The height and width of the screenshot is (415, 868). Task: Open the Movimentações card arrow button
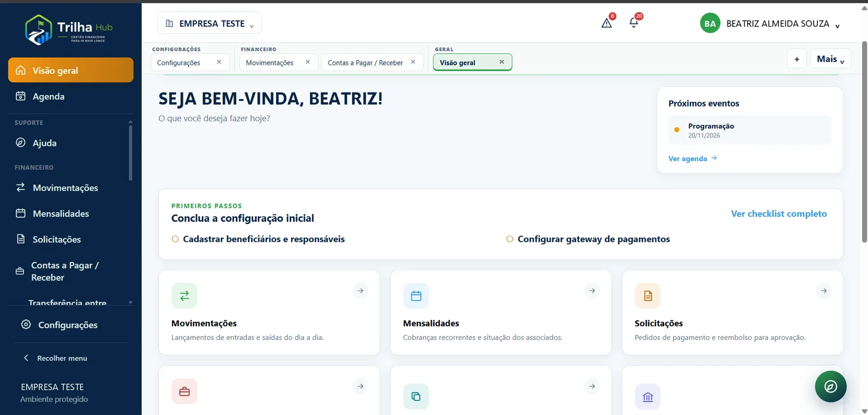[x=360, y=291]
